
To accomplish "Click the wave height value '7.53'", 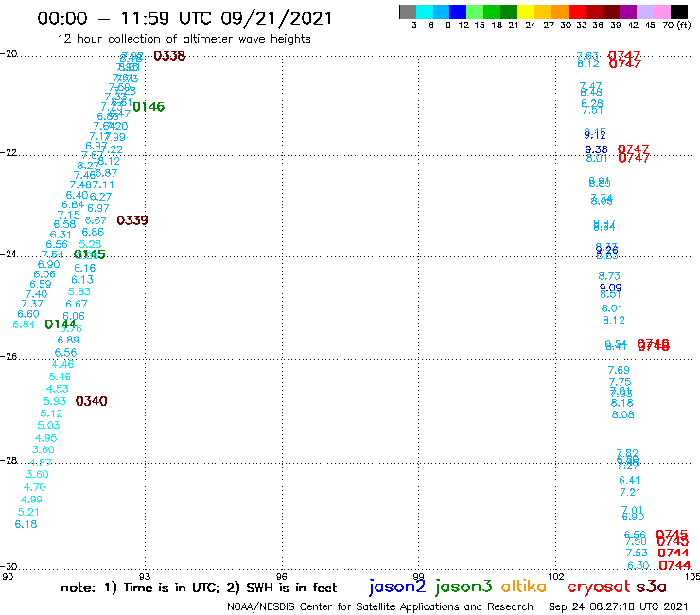I will click(x=637, y=553).
